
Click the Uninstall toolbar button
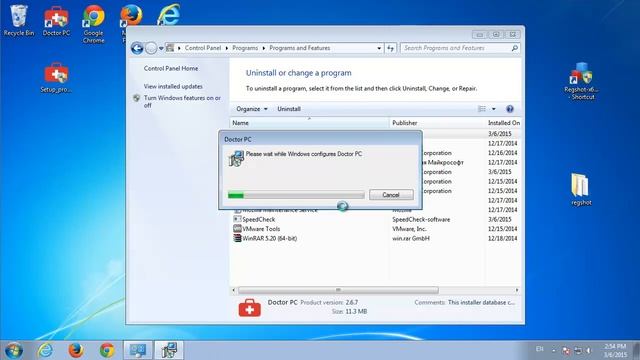[289, 109]
